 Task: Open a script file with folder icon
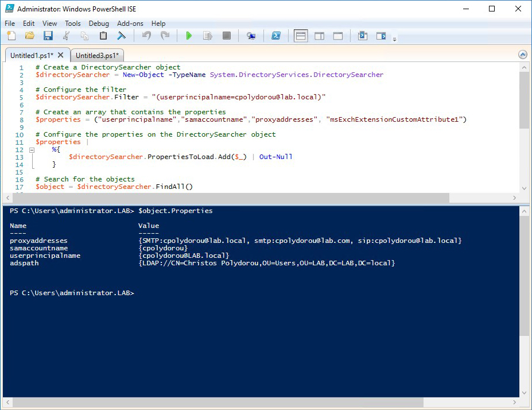(30, 36)
